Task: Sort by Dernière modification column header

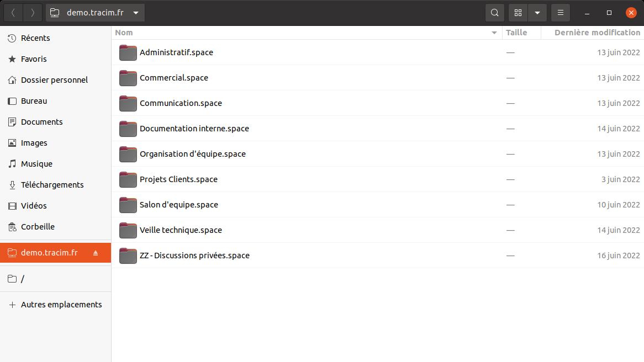Action: pyautogui.click(x=597, y=33)
